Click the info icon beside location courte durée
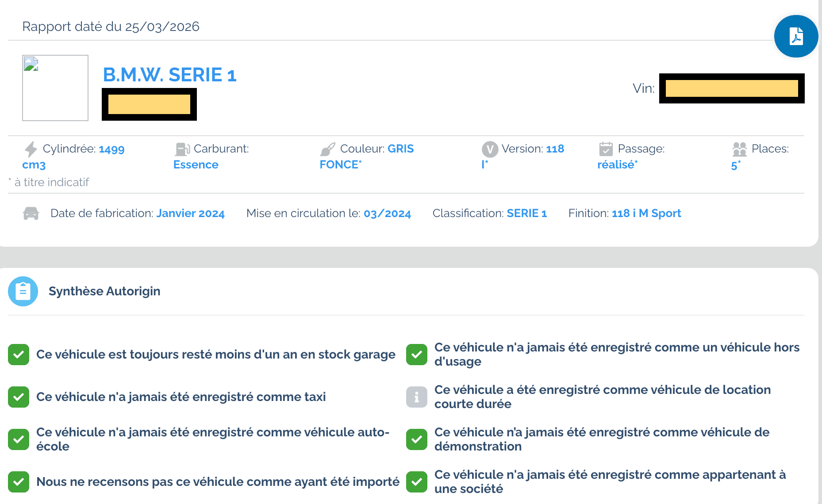The height and width of the screenshot is (504, 822). pos(416,397)
